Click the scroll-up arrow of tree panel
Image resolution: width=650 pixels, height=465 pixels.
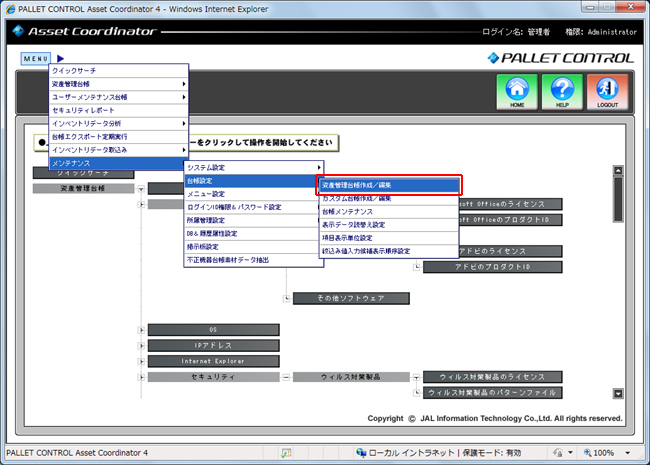[618, 170]
